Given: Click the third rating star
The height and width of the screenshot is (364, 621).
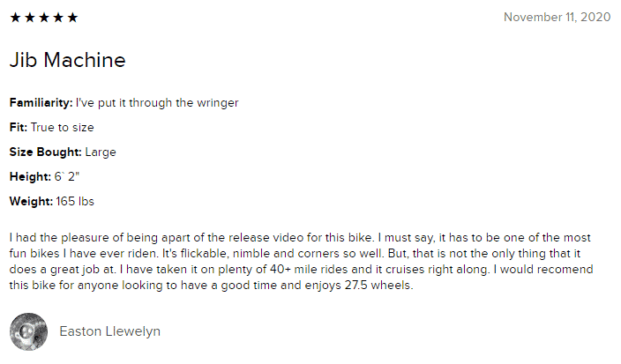Looking at the screenshot, I should point(44,18).
